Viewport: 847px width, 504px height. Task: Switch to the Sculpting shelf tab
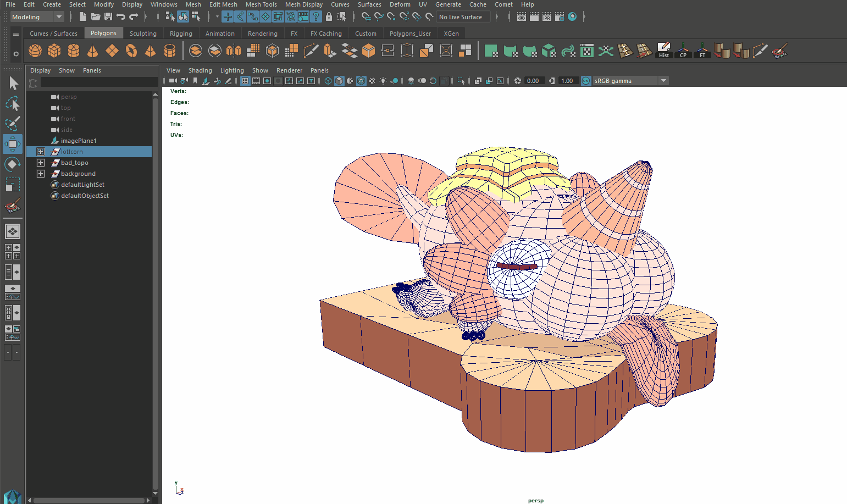pos(143,34)
